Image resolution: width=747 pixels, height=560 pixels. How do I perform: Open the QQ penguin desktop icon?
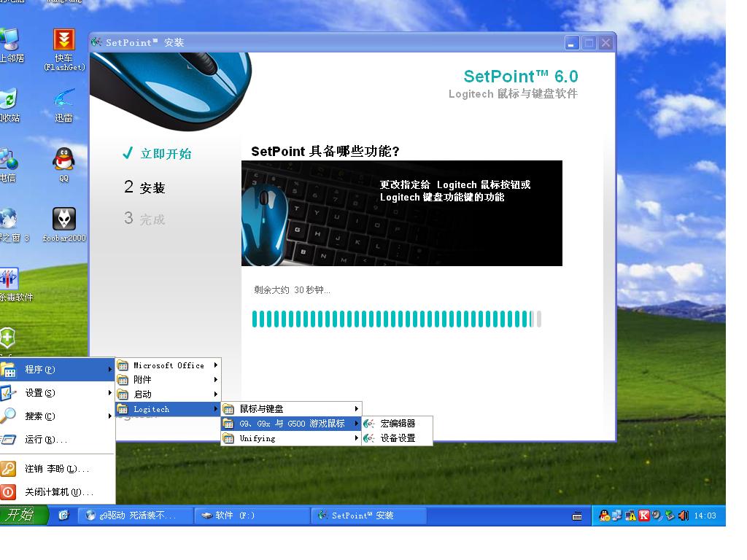click(x=64, y=165)
